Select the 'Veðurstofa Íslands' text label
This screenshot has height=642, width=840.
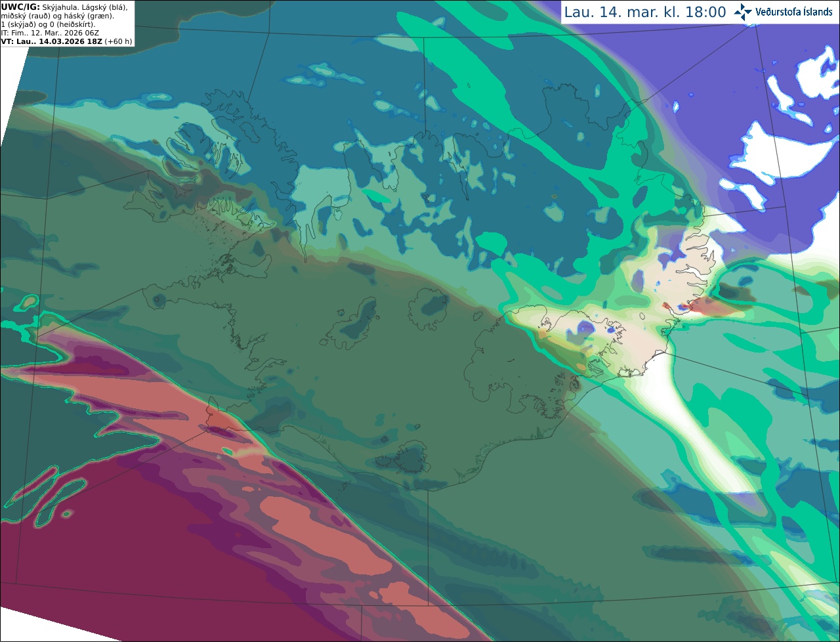794,12
